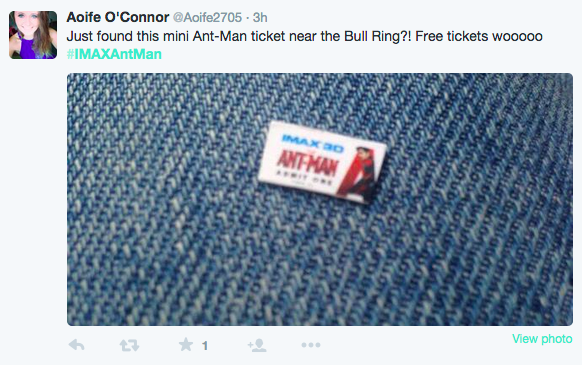Open more options via the three-dot icon
Screen dimensions: 582x365
(311, 345)
